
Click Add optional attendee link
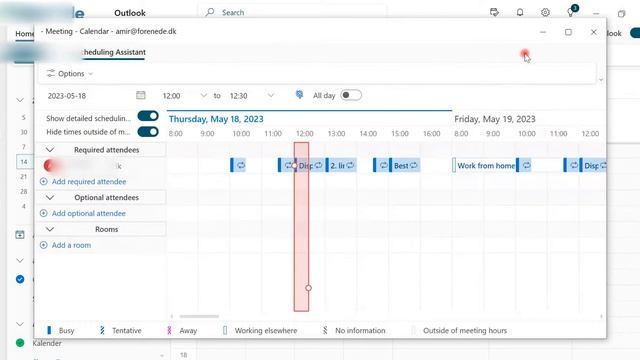tap(89, 213)
